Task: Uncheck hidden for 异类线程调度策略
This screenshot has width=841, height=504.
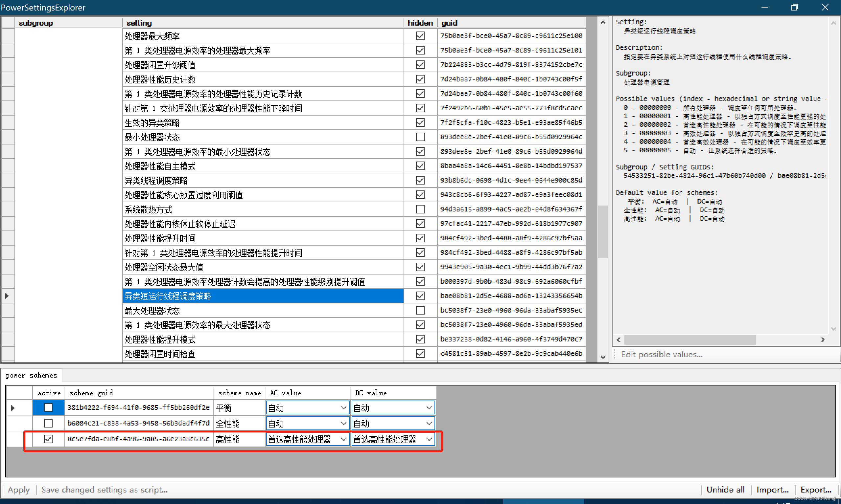Action: (420, 180)
